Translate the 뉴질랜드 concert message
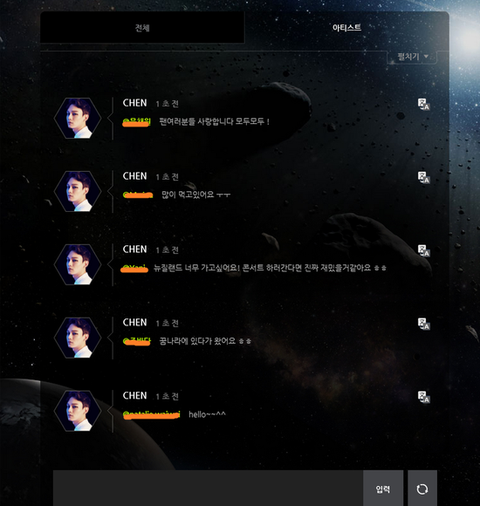Viewport: 480px width, 506px height. (x=424, y=251)
